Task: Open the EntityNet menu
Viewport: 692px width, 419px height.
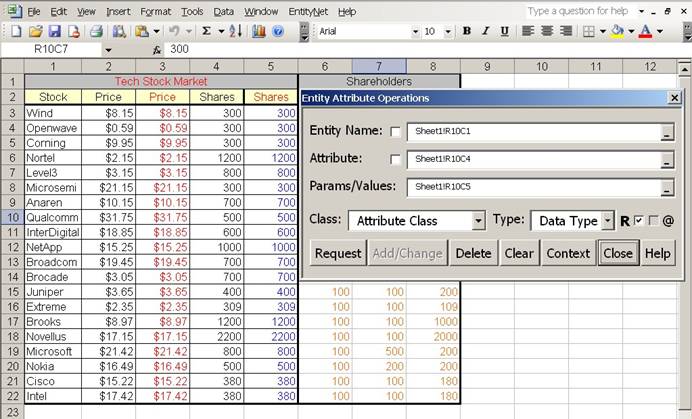Action: pos(308,12)
